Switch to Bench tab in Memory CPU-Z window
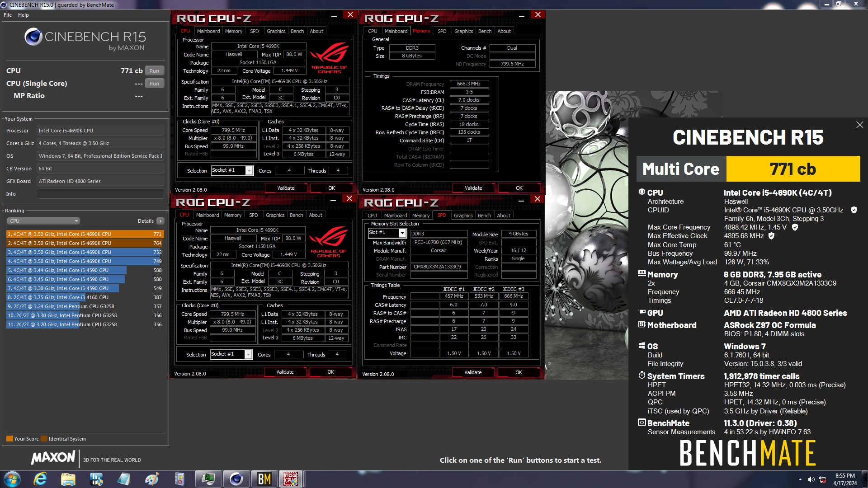The height and width of the screenshot is (488, 868). pos(485,31)
